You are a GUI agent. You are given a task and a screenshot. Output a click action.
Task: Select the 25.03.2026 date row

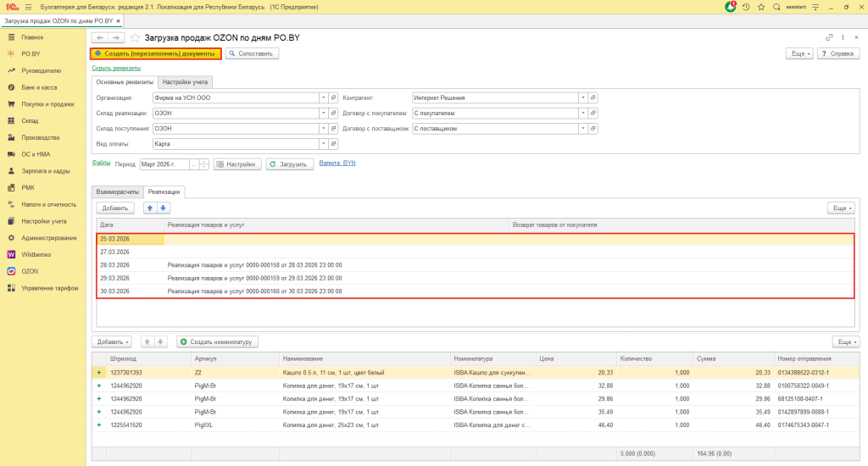pos(476,239)
